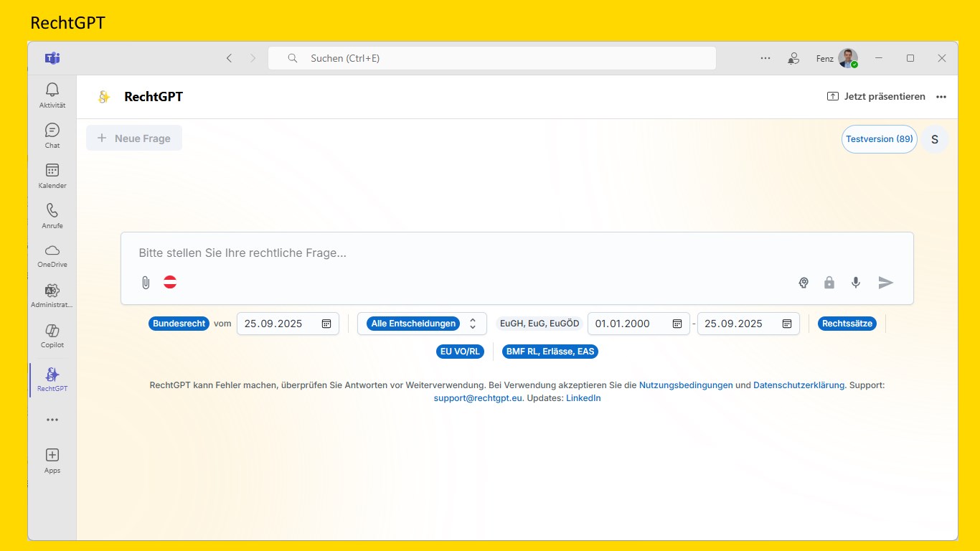
Task: Go forward with the right arrow
Action: 253,58
